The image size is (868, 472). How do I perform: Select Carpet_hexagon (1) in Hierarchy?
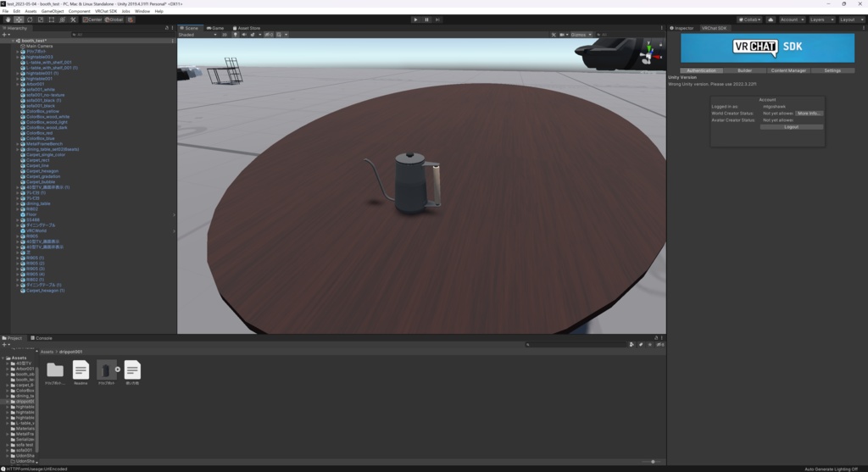46,291
